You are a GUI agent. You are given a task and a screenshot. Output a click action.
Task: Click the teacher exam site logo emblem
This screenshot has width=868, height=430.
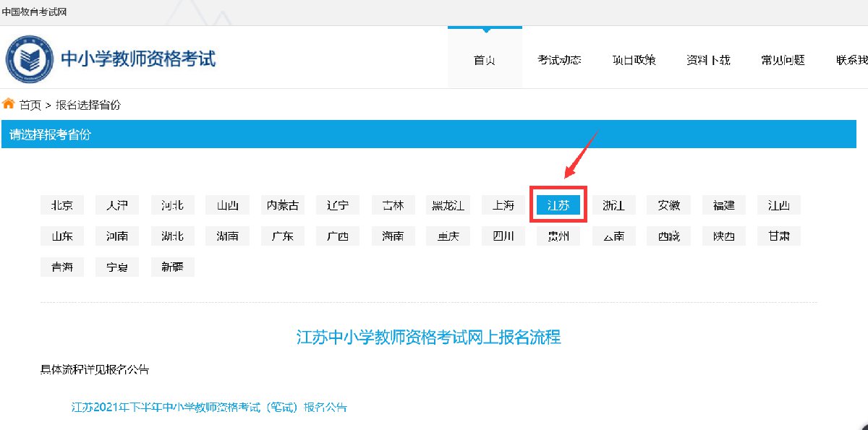click(30, 59)
